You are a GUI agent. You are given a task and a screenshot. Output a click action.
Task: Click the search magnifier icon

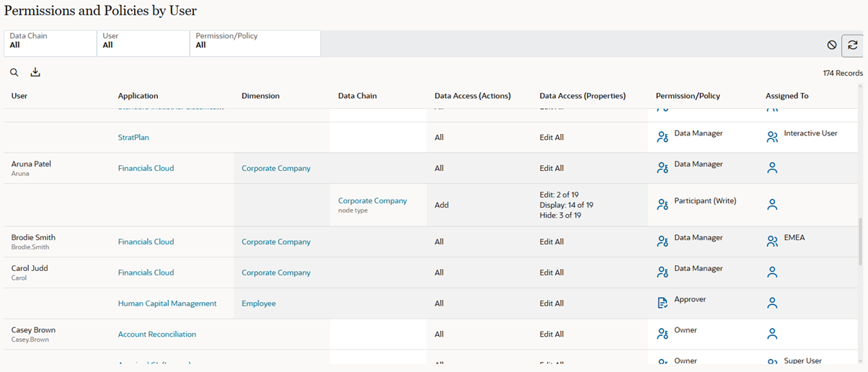click(14, 72)
